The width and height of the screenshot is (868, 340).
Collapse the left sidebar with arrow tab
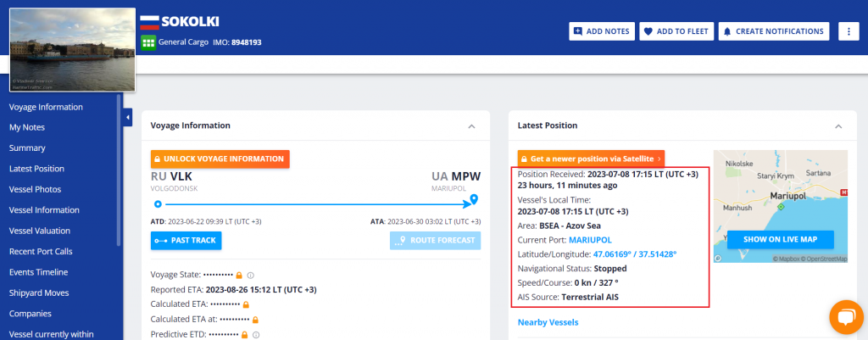(x=127, y=117)
